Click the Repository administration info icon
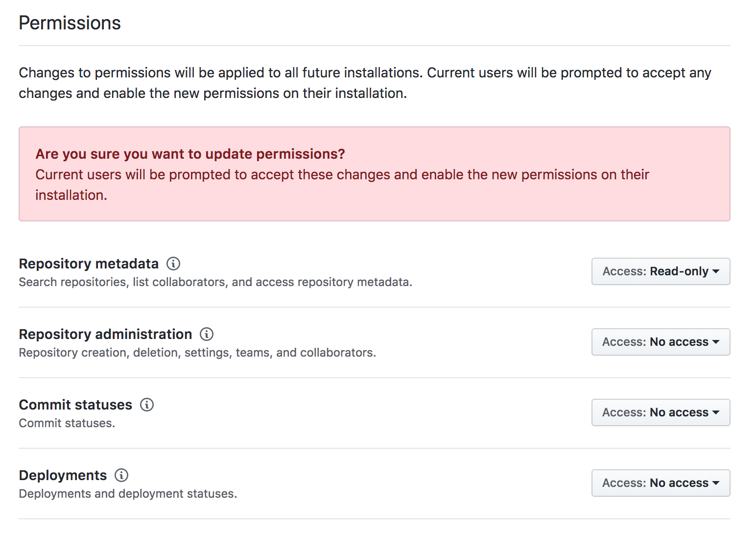 [x=206, y=334]
